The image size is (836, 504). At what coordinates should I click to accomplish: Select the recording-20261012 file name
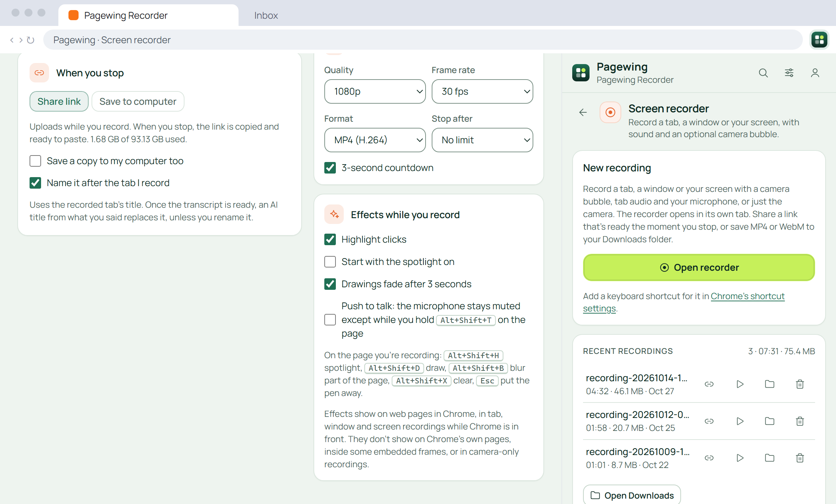tap(637, 415)
